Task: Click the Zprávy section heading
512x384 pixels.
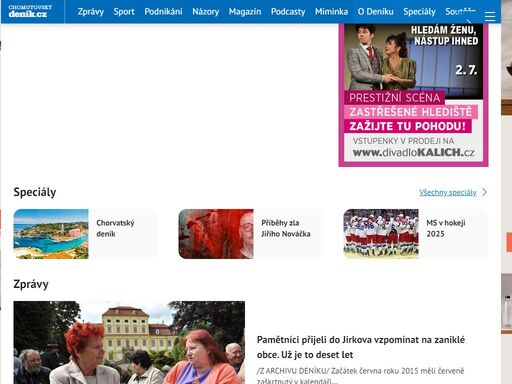Action: click(x=31, y=284)
